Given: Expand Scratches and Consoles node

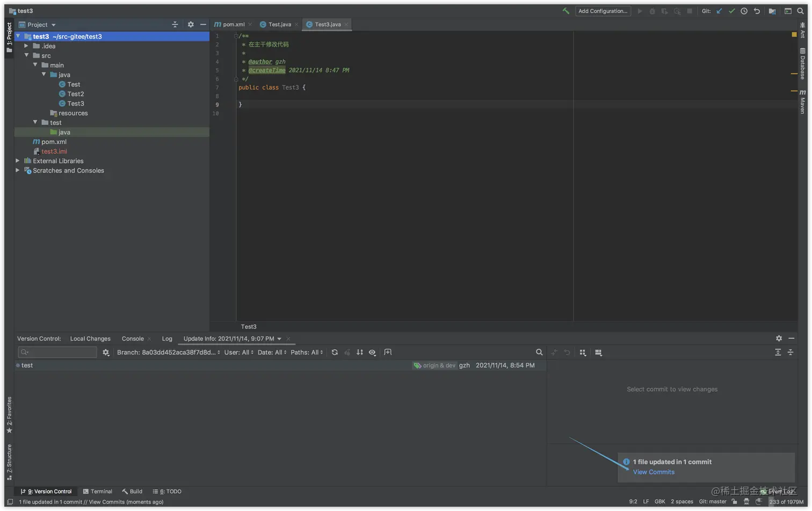Looking at the screenshot, I should [x=18, y=170].
